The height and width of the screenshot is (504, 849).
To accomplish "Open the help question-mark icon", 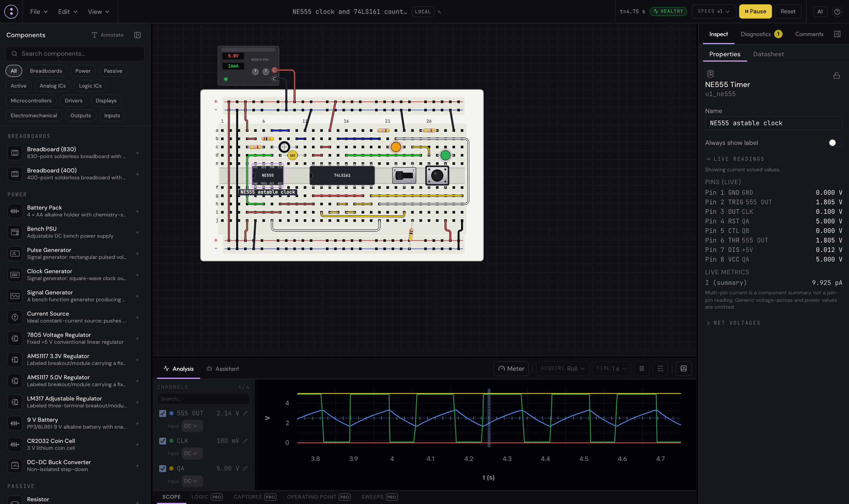I will 837,11.
